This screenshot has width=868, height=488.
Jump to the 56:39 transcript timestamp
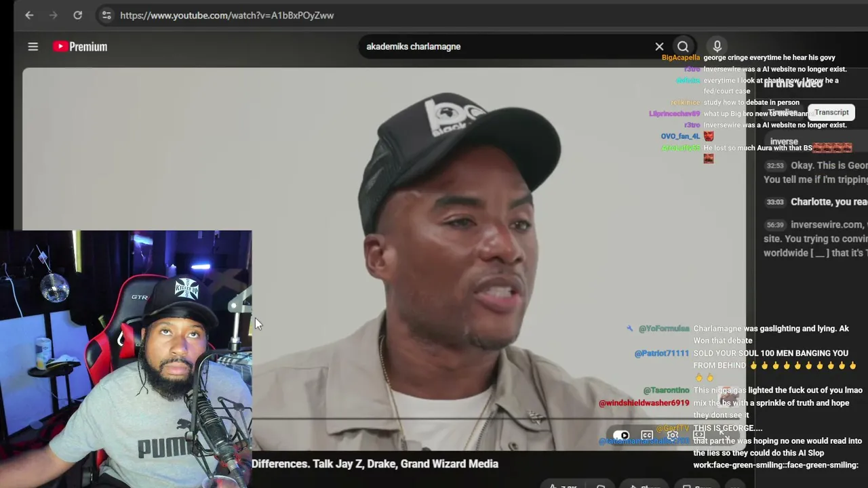pyautogui.click(x=775, y=225)
